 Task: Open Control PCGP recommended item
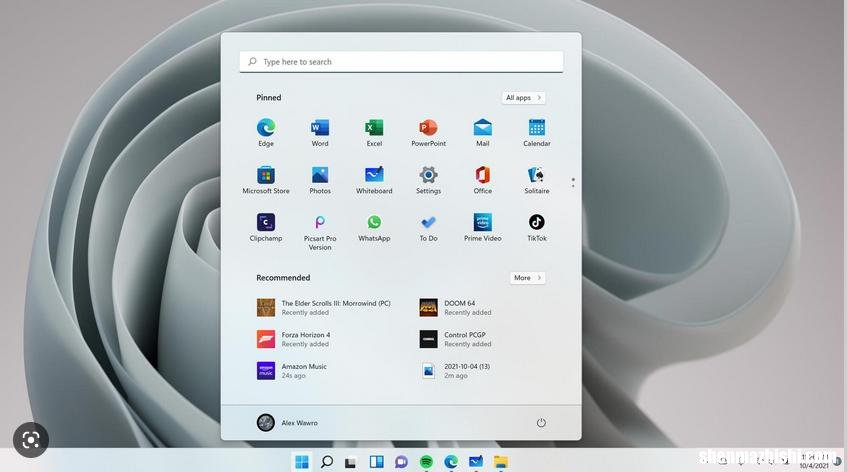click(456, 339)
